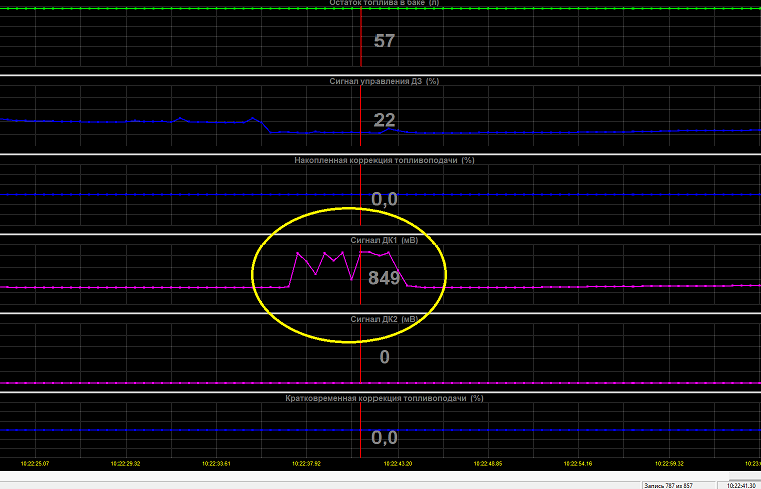Click the 57 fuel remaining value

[x=384, y=41]
